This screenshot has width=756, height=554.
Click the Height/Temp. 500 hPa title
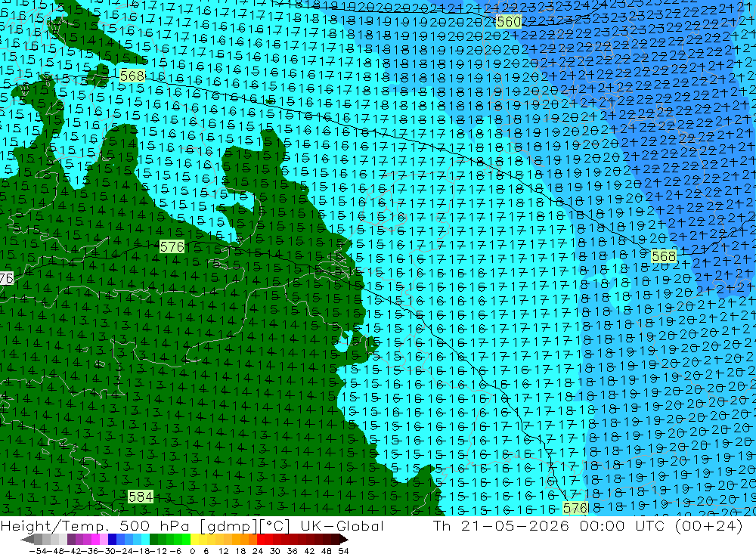[x=95, y=526]
